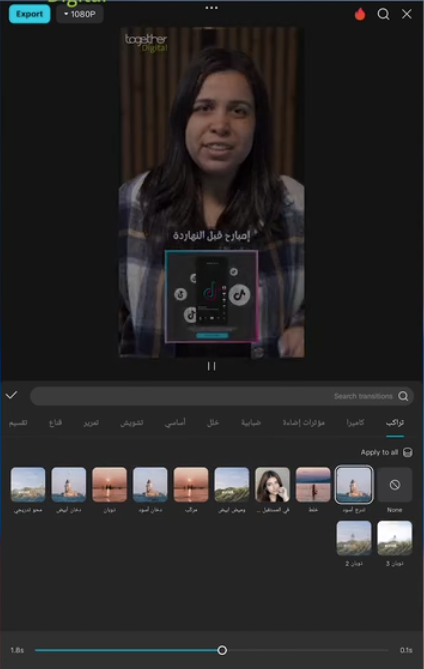Pause the video preview

click(212, 366)
